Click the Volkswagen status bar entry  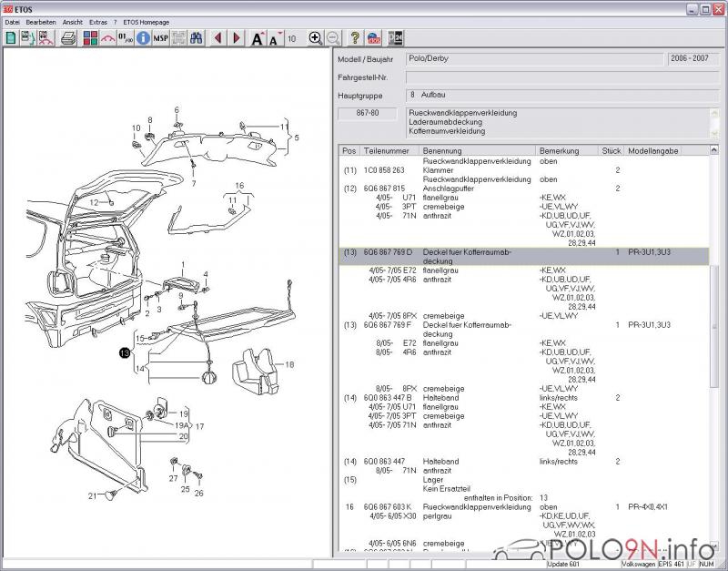point(639,564)
